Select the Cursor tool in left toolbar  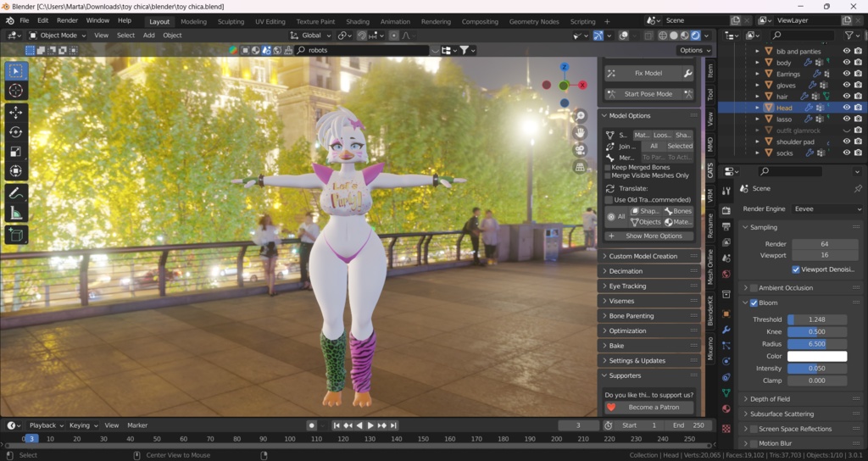click(x=15, y=91)
